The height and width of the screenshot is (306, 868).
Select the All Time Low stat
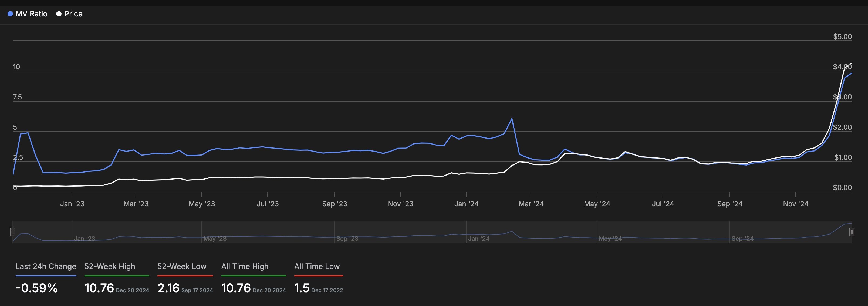(317, 266)
